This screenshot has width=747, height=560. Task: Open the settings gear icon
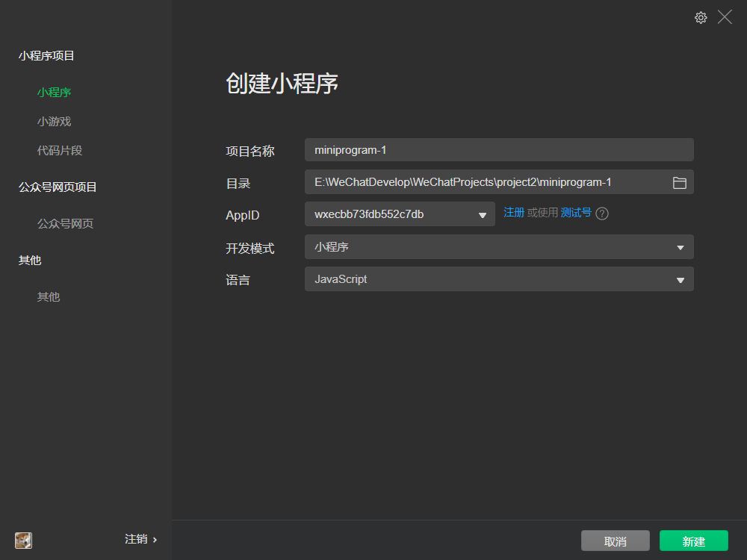[701, 18]
